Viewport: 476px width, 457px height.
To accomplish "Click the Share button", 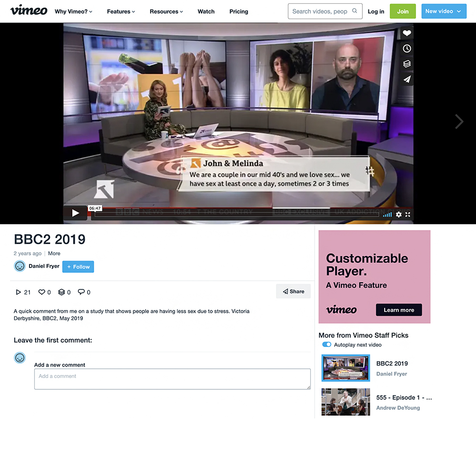I will (293, 291).
